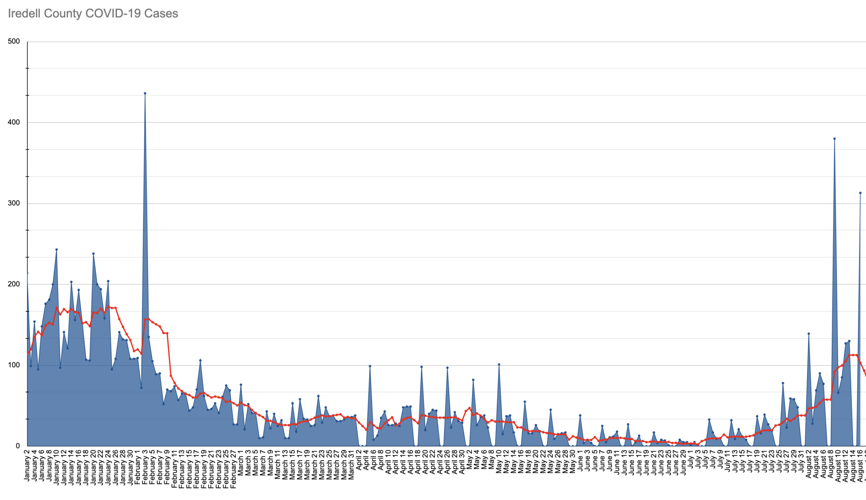This screenshot has width=866, height=500.
Task: Click the 200 value on the vertical axis
Action: pos(13,284)
